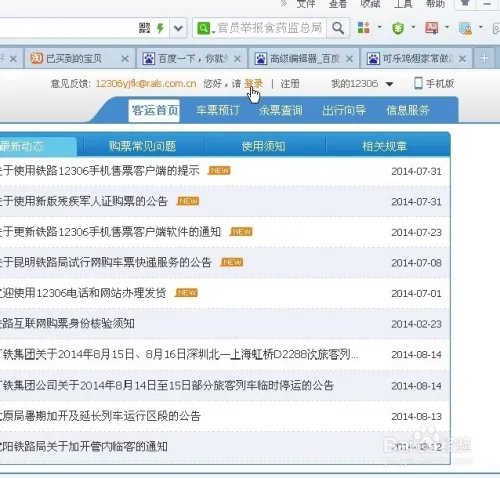
Task: Switch to the 可乐鸡翅家常做 tab
Action: click(417, 59)
